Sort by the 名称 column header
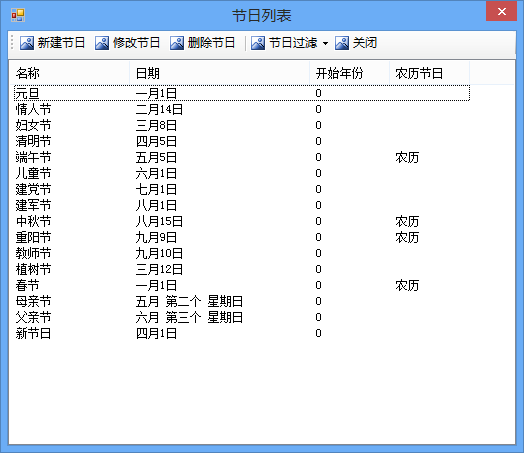Screen dimensions: 524x453 70,73
